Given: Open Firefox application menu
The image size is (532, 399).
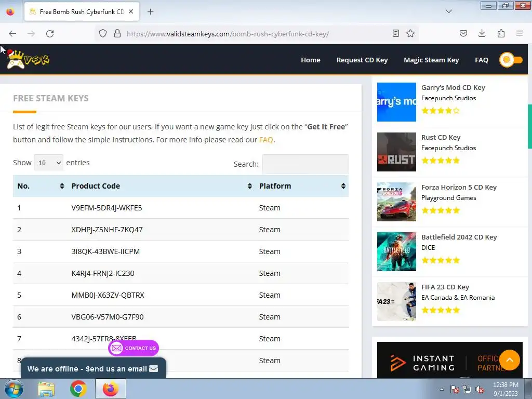Looking at the screenshot, I should pyautogui.click(x=520, y=34).
